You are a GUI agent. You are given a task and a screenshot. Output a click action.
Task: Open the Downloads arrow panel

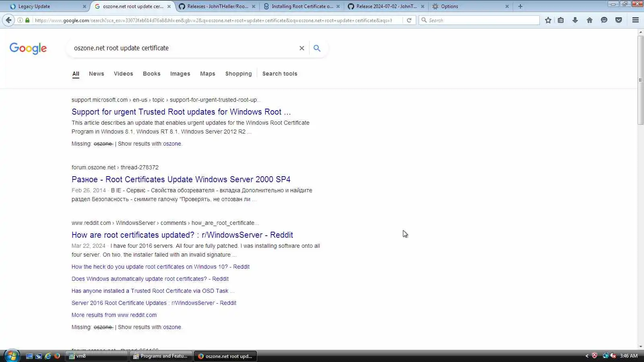575,20
